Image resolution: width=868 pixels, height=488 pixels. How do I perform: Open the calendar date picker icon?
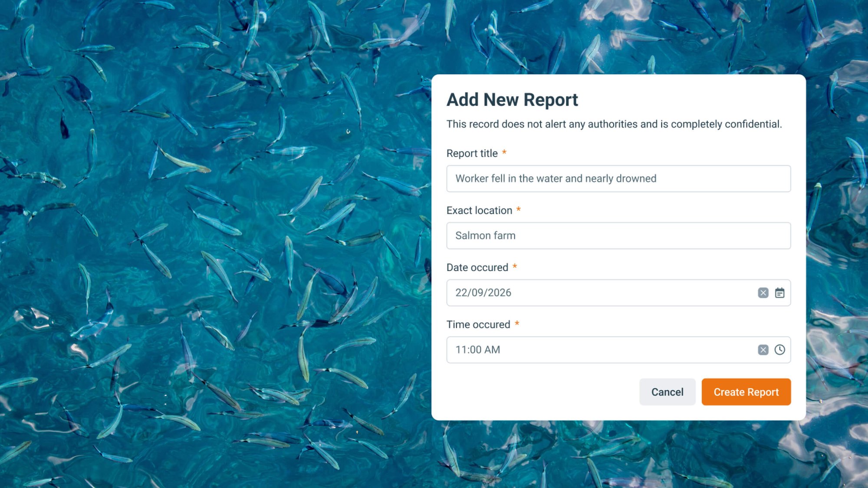(779, 293)
